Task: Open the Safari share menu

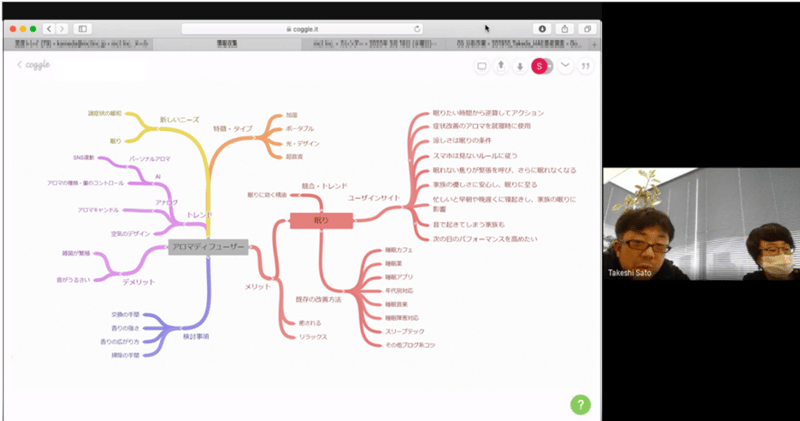Action: point(565,29)
